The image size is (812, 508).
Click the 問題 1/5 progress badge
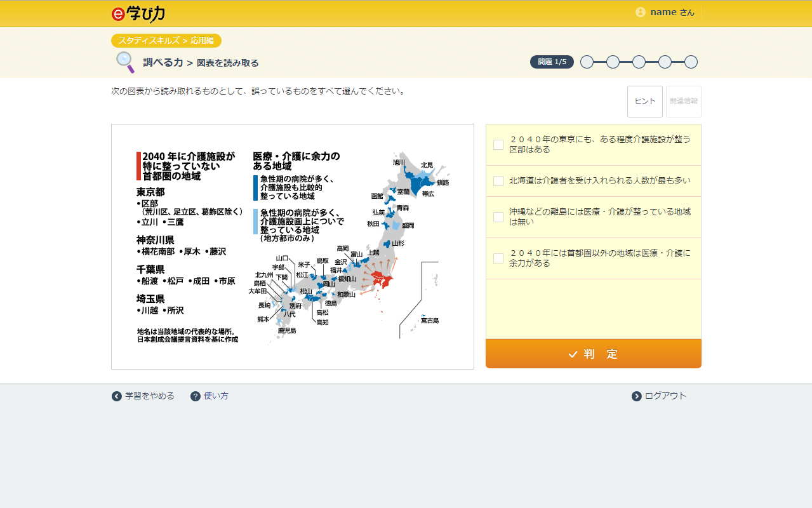[x=552, y=62]
